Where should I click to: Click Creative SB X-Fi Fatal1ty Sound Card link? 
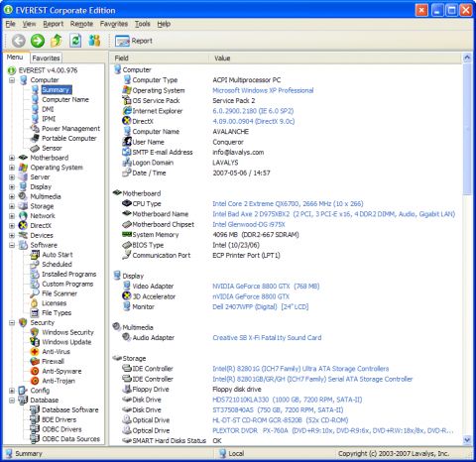click(x=267, y=338)
